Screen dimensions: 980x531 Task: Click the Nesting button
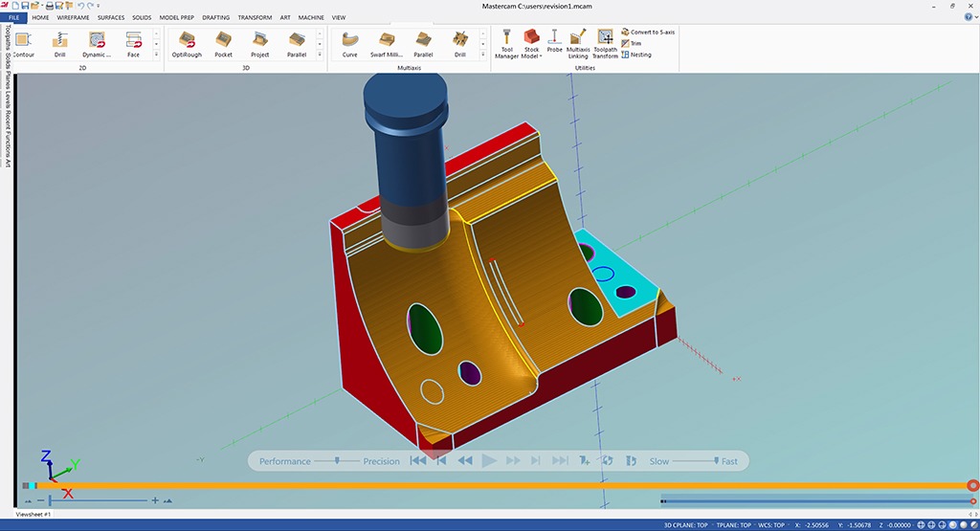pos(640,55)
